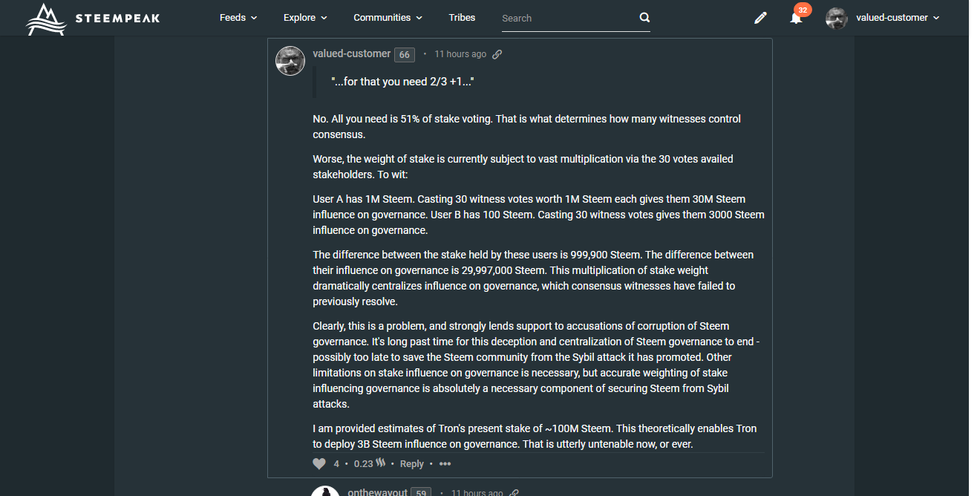Click the Steem payout icon next to 0.23
Screen dimensions: 980x496
point(381,463)
